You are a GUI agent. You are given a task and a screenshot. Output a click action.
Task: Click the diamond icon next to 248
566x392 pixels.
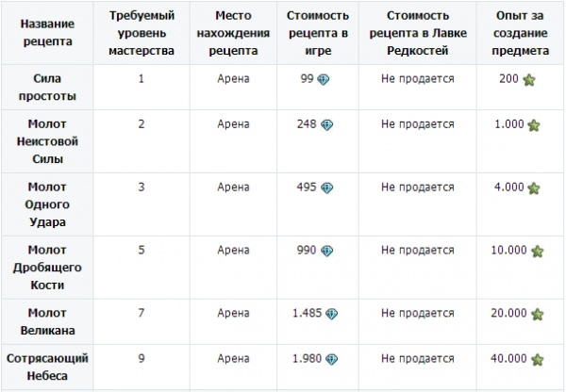(326, 124)
